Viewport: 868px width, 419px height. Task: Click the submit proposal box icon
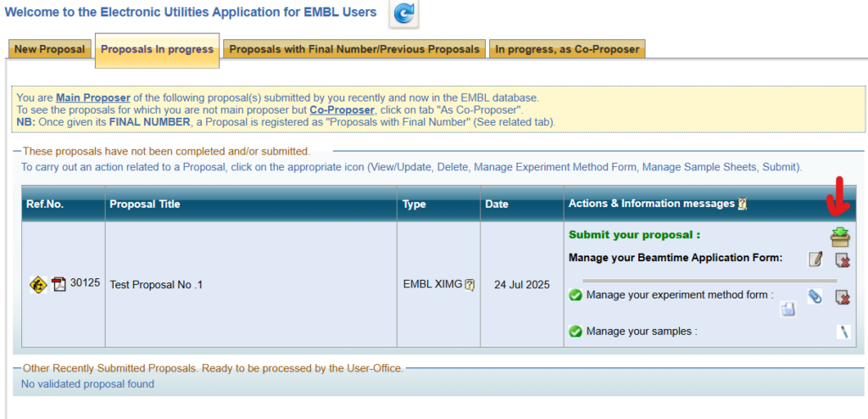pyautogui.click(x=840, y=237)
